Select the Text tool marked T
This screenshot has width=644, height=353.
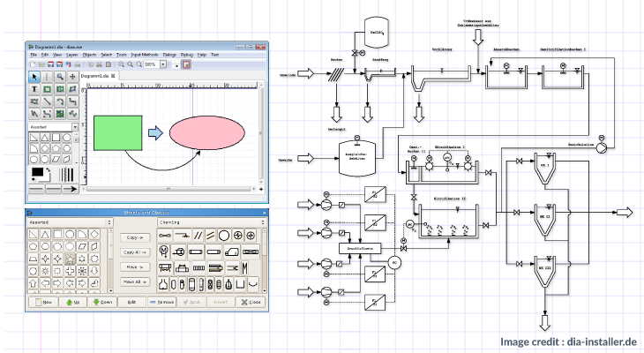coord(34,89)
